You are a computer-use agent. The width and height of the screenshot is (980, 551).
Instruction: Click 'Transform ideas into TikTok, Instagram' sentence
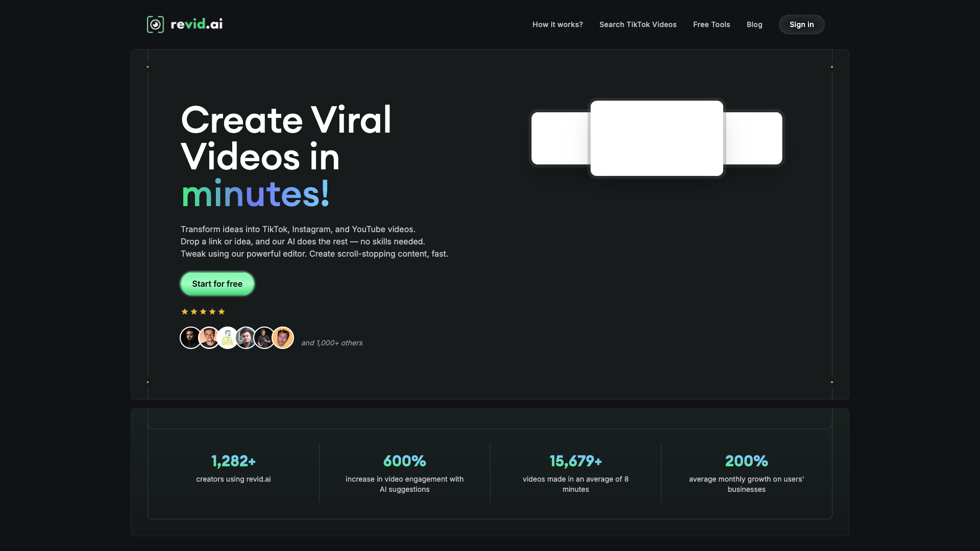click(298, 229)
